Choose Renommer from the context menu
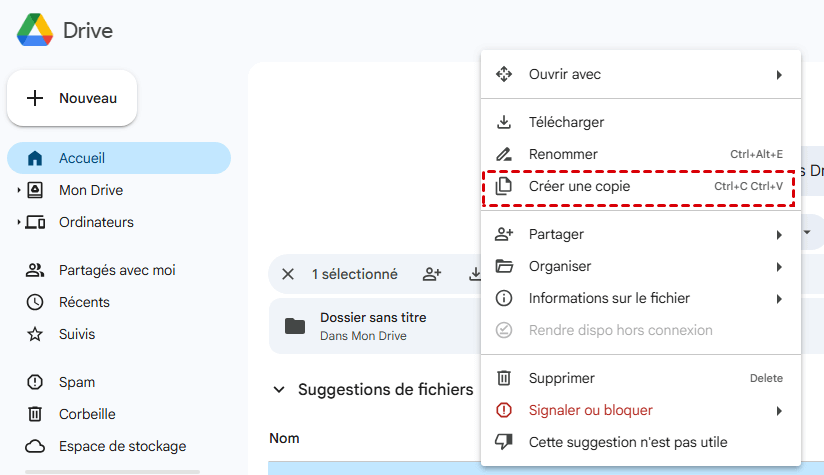This screenshot has height=475, width=824. 563,154
